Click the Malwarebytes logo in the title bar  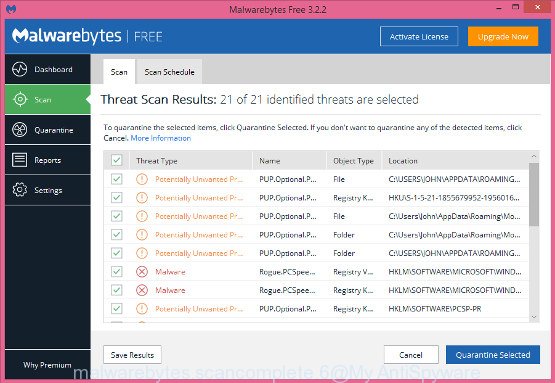pos(11,8)
